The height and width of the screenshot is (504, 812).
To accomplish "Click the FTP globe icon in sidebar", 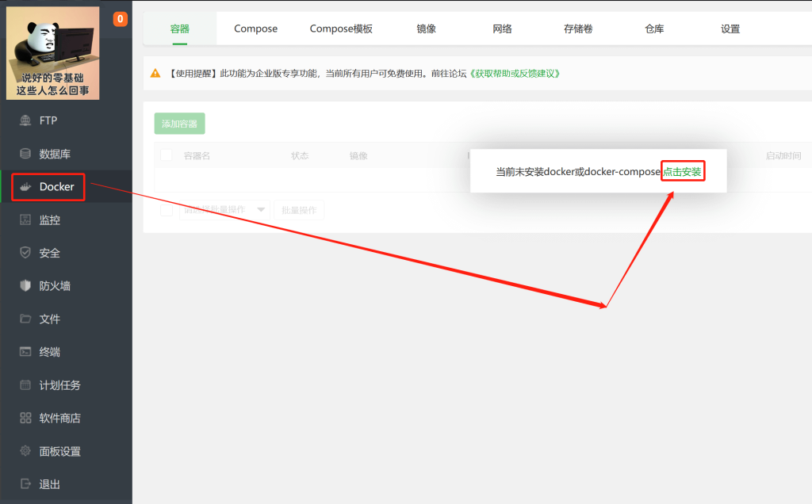I will point(25,120).
